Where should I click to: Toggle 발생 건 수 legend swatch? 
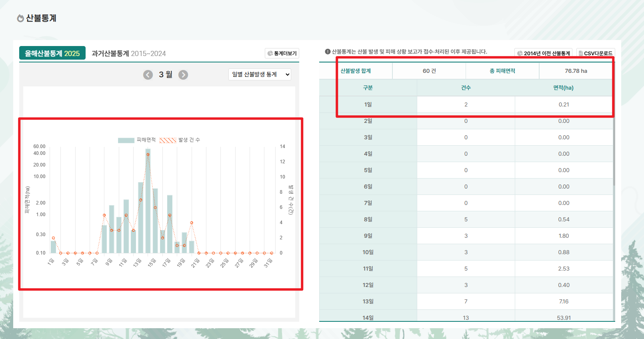coord(168,140)
